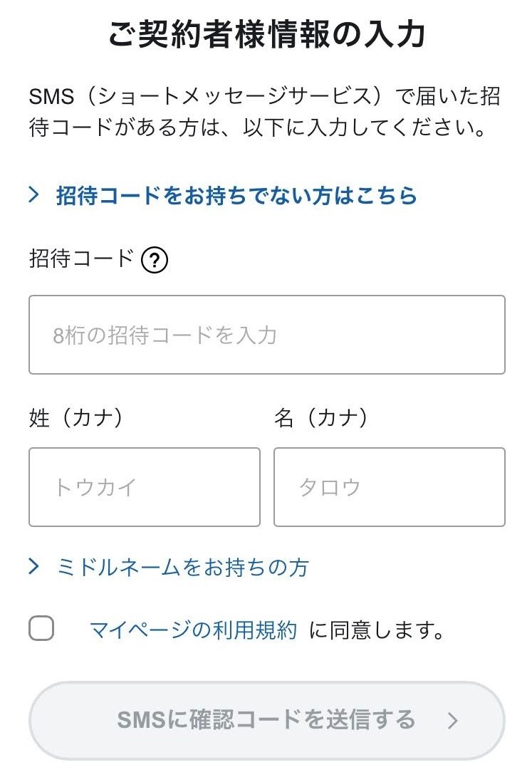Click the に同意します checkbox label
Viewport: 532px width, 767px height.
coord(377,630)
